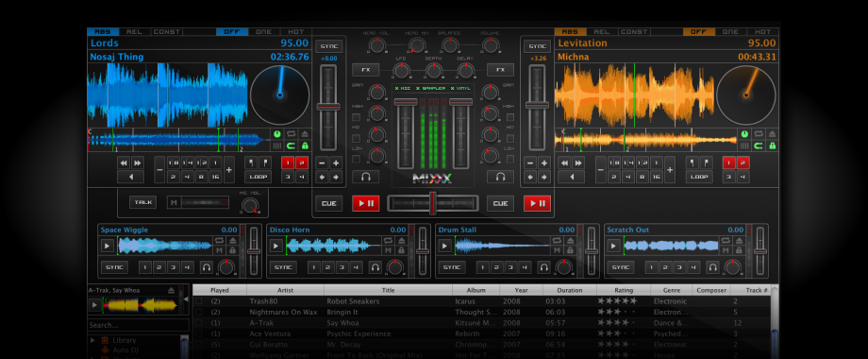The image size is (868, 359).
Task: Click right deck fast forward icon
Action: 578,162
